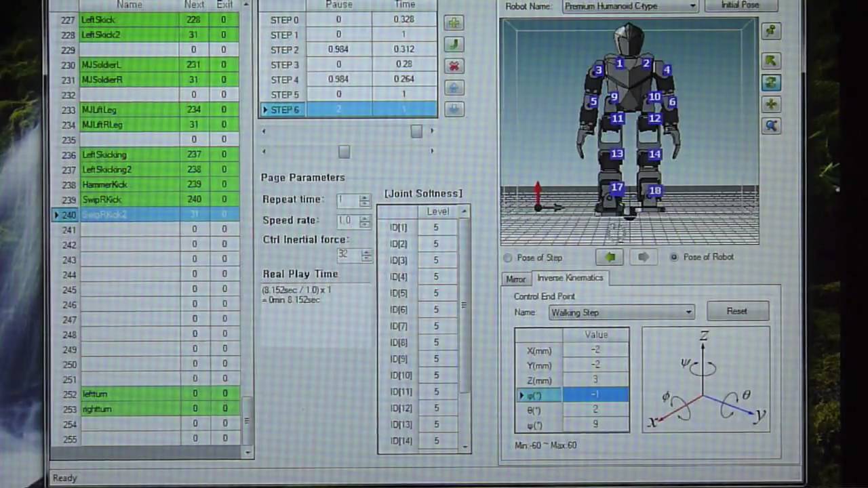This screenshot has height=488, width=868.
Task: Select joint marker 17 on robot foot
Action: point(616,188)
